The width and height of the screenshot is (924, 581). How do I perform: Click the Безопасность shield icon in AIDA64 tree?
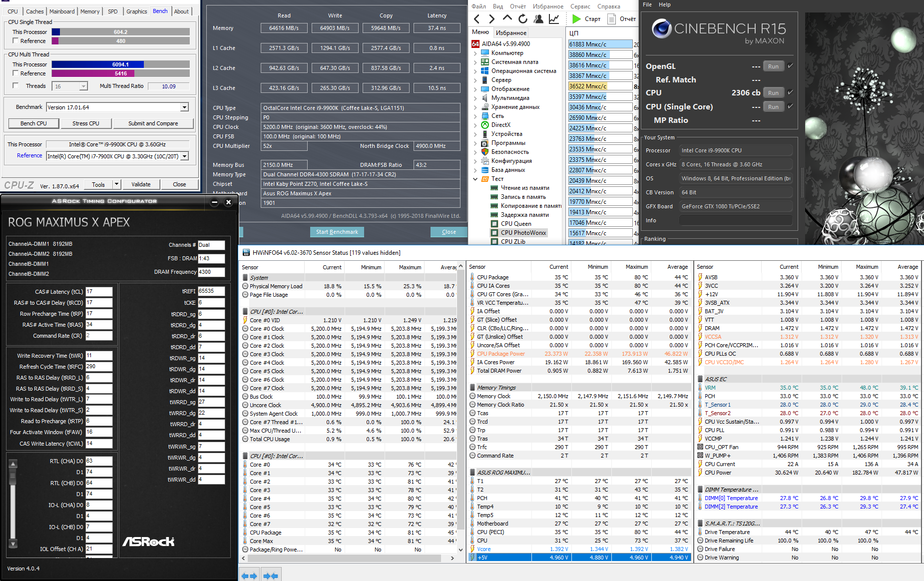484,152
